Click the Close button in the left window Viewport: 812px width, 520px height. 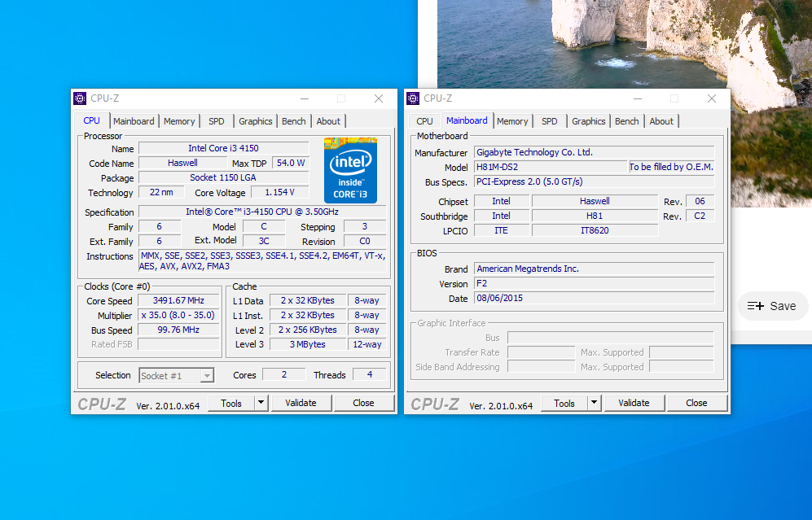363,403
